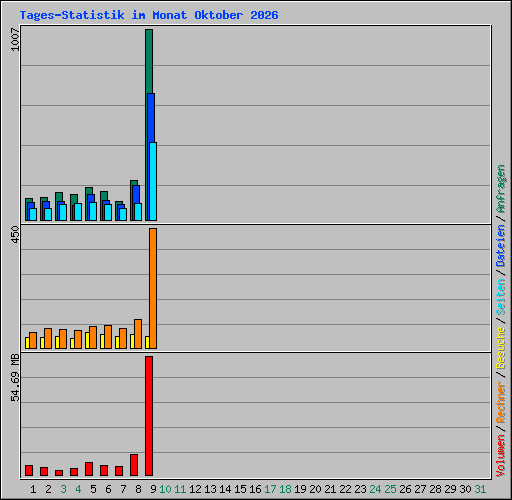This screenshot has height=500, width=512.
Task: Click the red Volumen bar for day 8
Action: (x=134, y=465)
